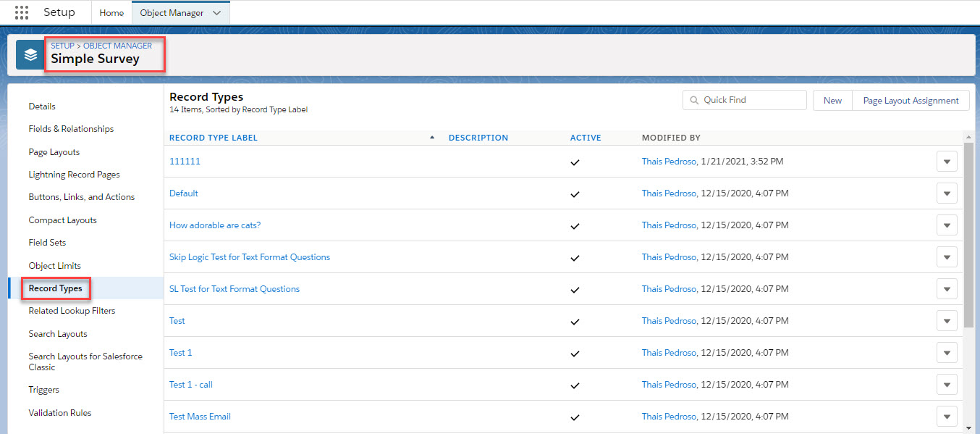
Task: Open row actions dropdown for Default
Action: 947,193
